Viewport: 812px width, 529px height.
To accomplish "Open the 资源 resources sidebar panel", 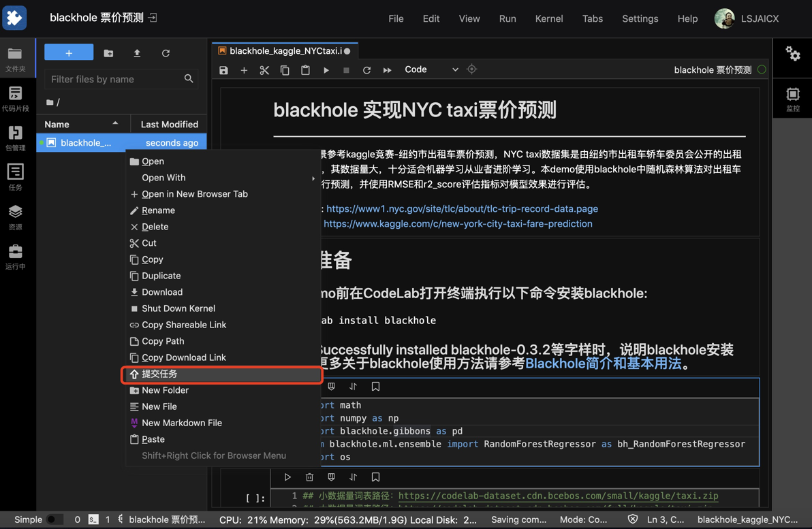I will click(x=15, y=217).
